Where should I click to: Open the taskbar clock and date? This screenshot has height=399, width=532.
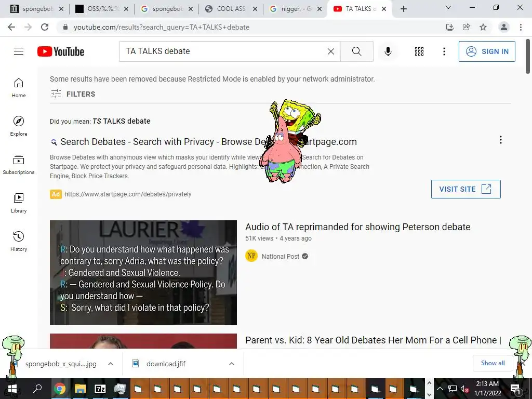pyautogui.click(x=487, y=389)
